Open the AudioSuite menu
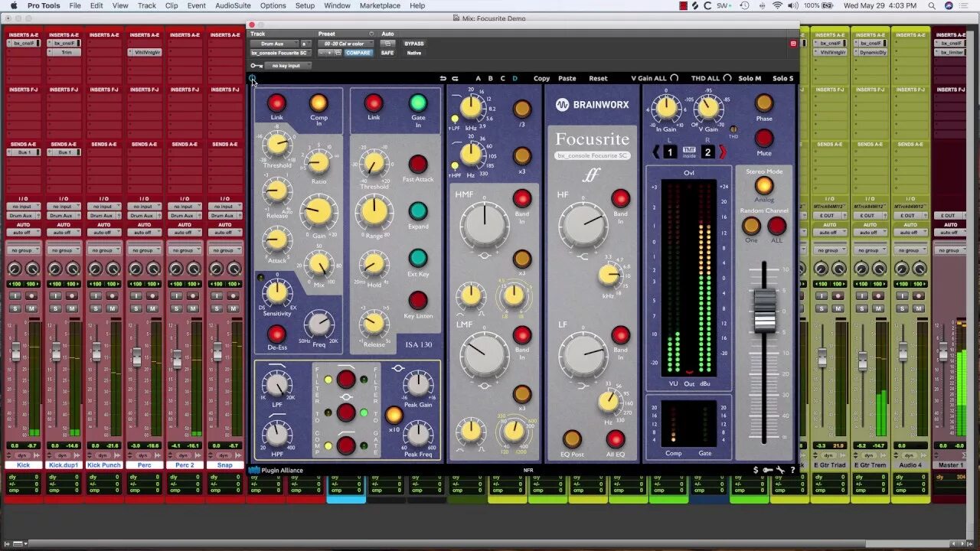 (233, 5)
